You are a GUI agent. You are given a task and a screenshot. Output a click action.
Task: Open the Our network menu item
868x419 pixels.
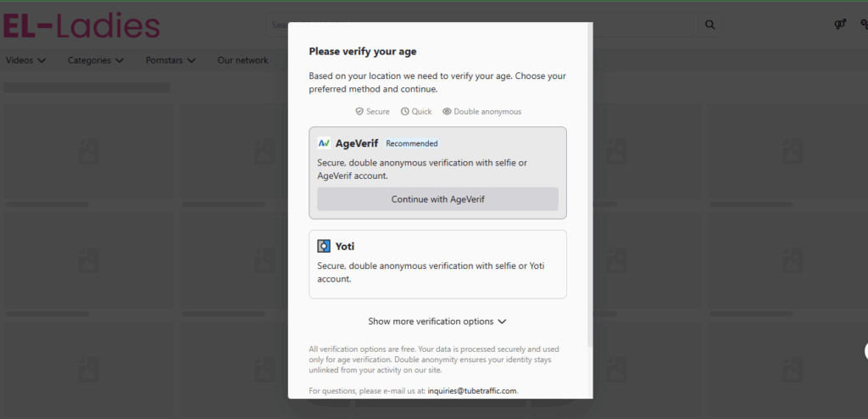pyautogui.click(x=242, y=60)
